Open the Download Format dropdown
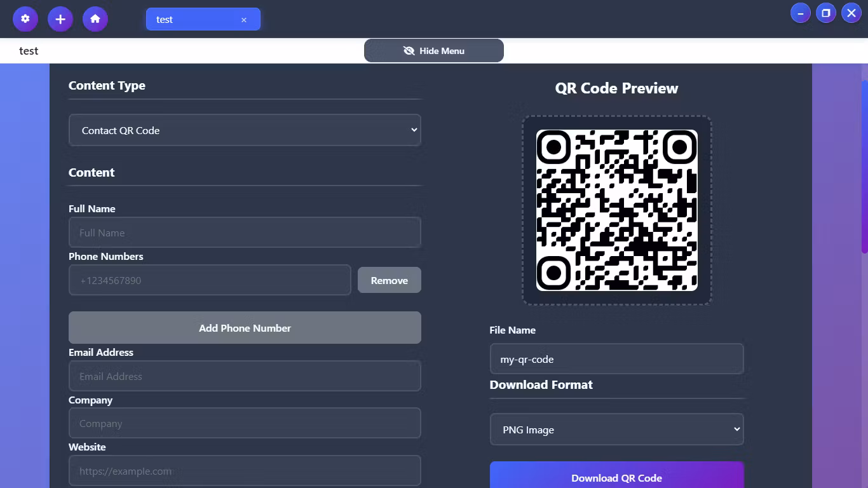 [617, 430]
